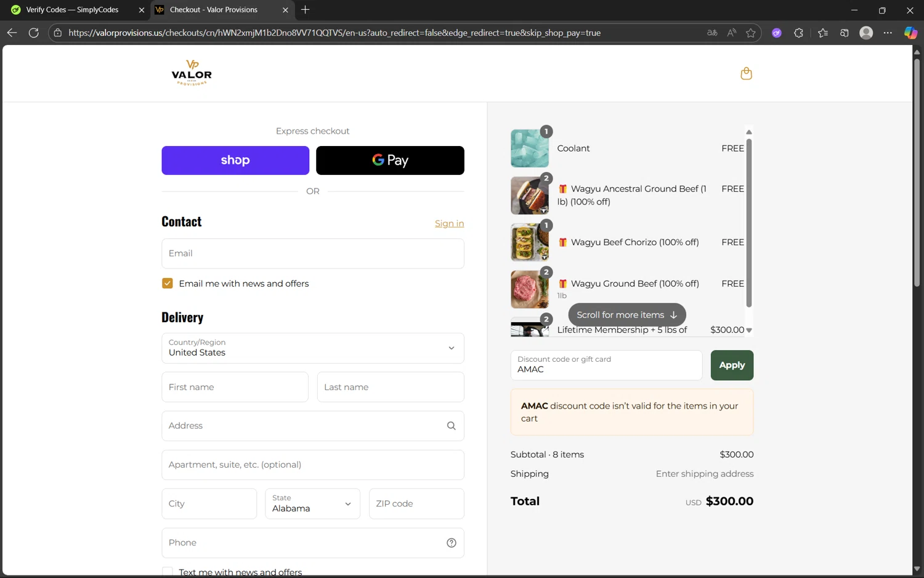Add page to favorites star
The width and height of the screenshot is (924, 578).
[x=750, y=33]
